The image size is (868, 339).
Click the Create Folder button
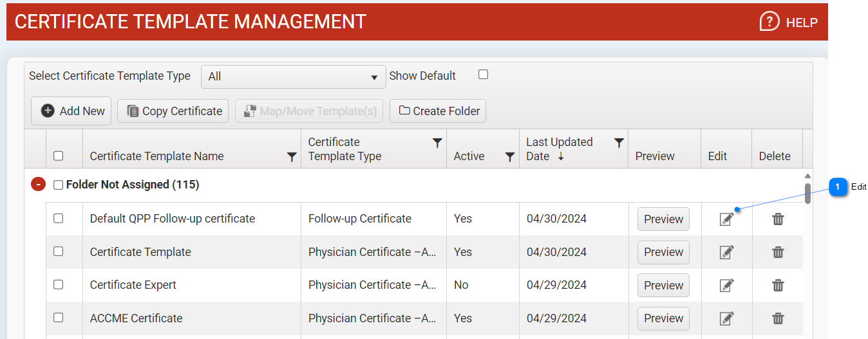pos(439,111)
